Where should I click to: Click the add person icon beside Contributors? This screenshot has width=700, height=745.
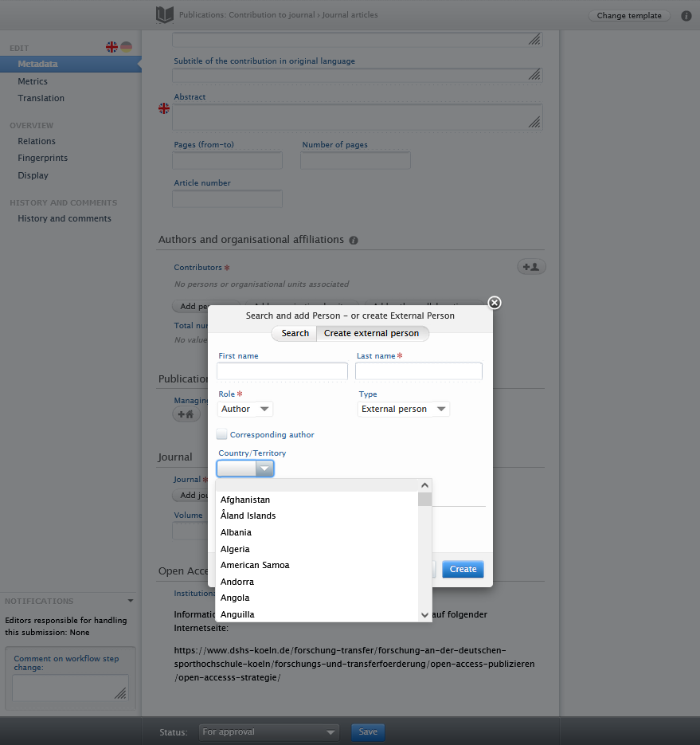pos(530,266)
